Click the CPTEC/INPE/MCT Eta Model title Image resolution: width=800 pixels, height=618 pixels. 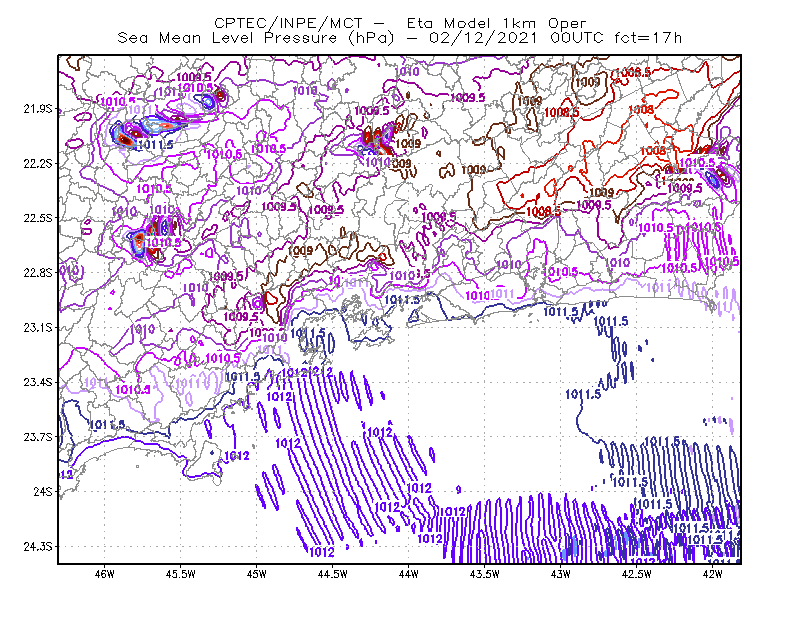pyautogui.click(x=400, y=23)
